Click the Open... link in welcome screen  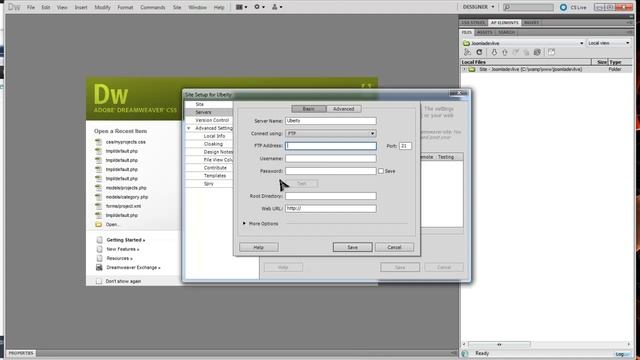coord(112,224)
